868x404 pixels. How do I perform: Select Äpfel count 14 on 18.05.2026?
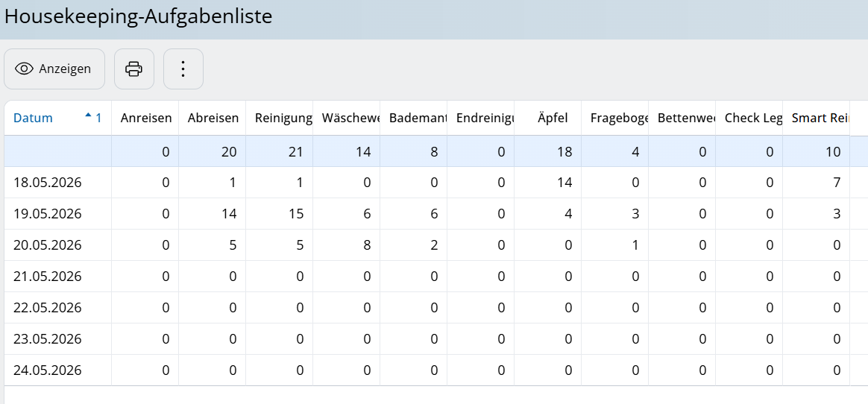(564, 183)
